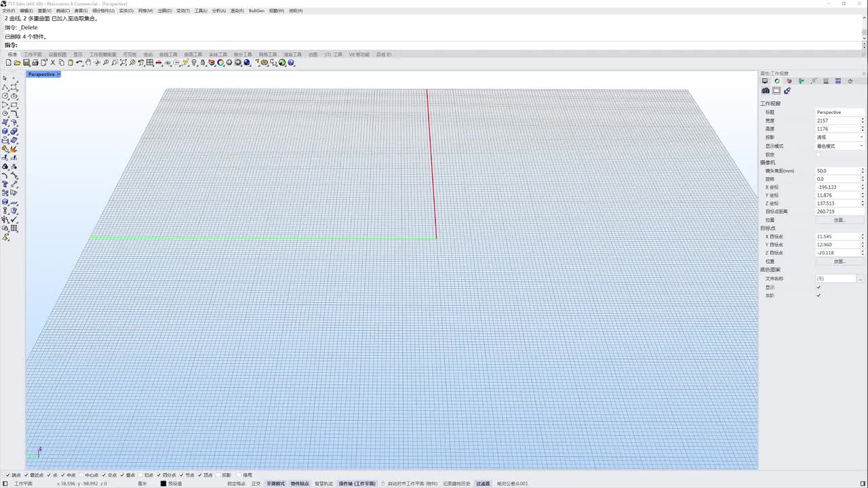Screen dimensions: 868x488
Task: Click the 宽度 width stepper arrows
Action: pos(863,121)
